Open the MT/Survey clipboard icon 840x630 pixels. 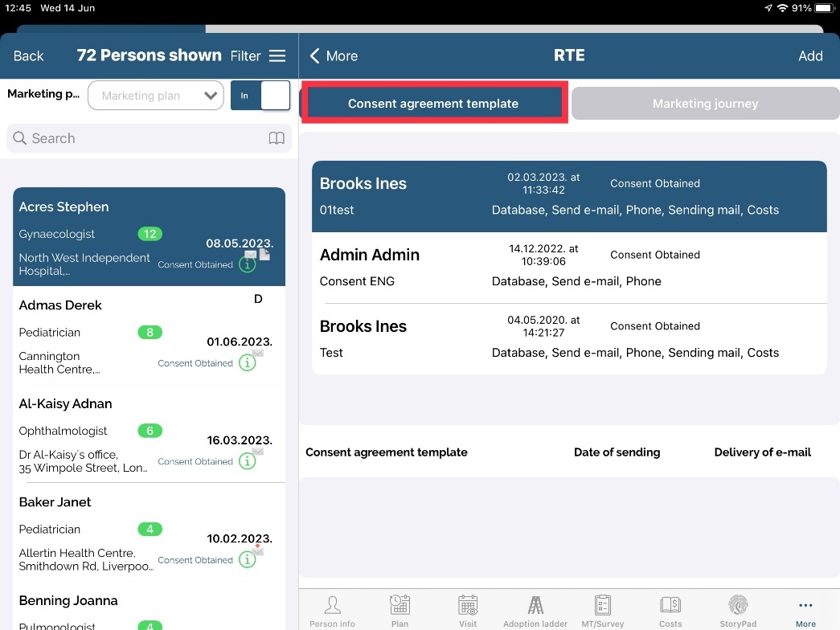click(603, 606)
